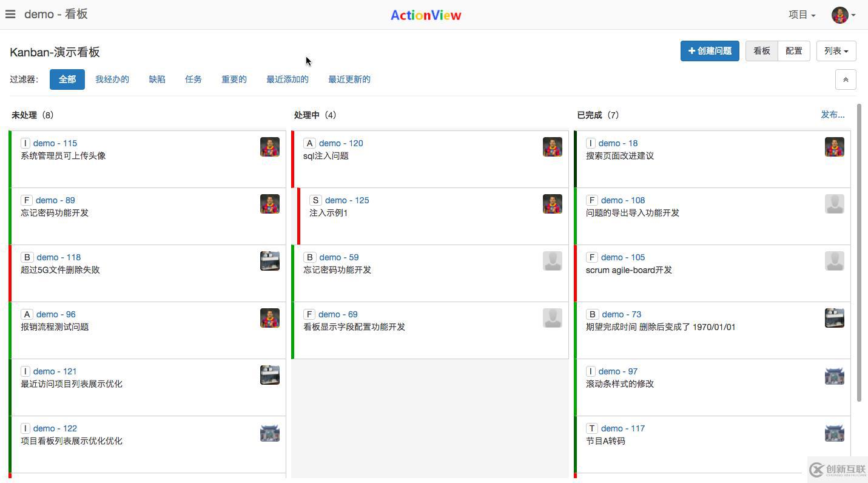Click the B type icon on demo - 118

click(x=27, y=257)
